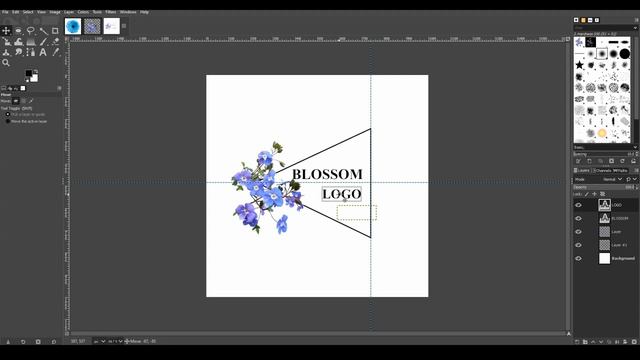Hide the LOGO layer

tap(578, 205)
